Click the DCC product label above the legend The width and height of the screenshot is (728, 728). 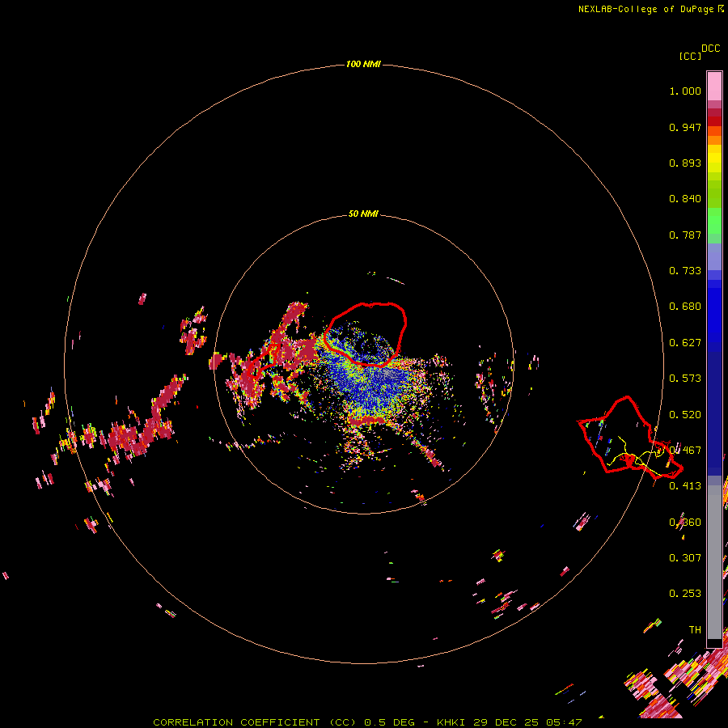pyautogui.click(x=710, y=49)
